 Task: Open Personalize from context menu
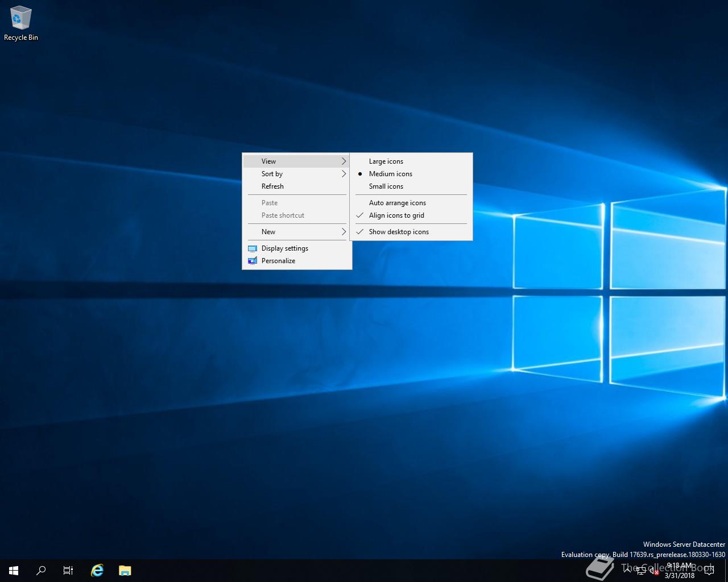tap(297, 261)
